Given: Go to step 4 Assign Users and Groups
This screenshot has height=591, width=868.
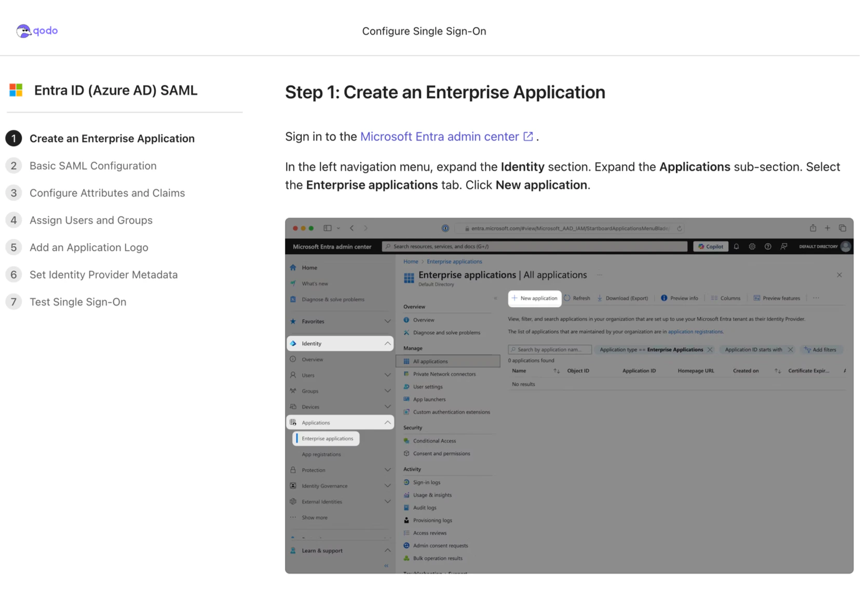Looking at the screenshot, I should click(x=79, y=220).
